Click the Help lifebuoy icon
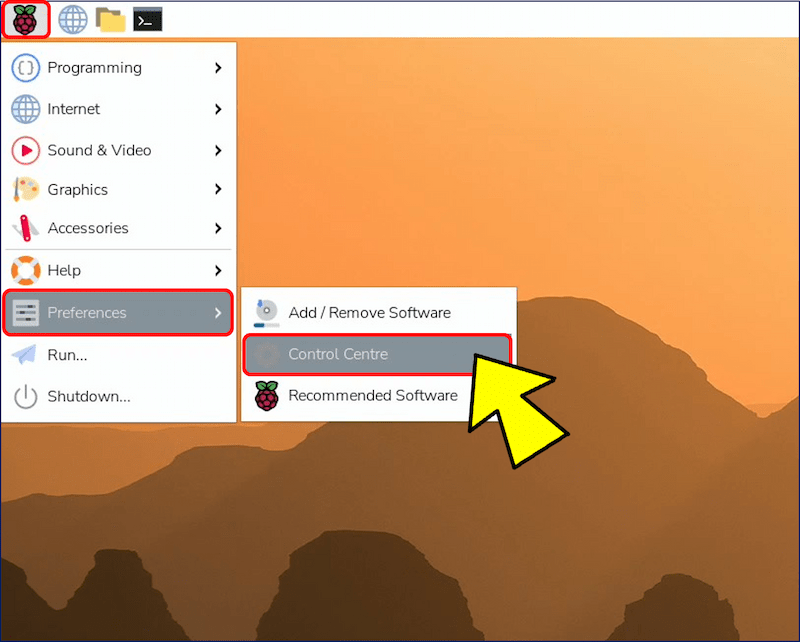The image size is (800, 642). pos(25,270)
